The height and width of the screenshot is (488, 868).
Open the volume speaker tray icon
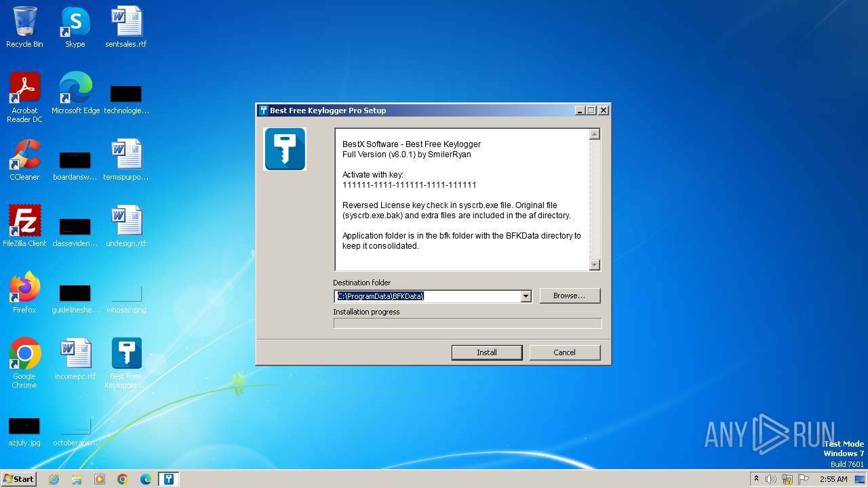(x=771, y=479)
